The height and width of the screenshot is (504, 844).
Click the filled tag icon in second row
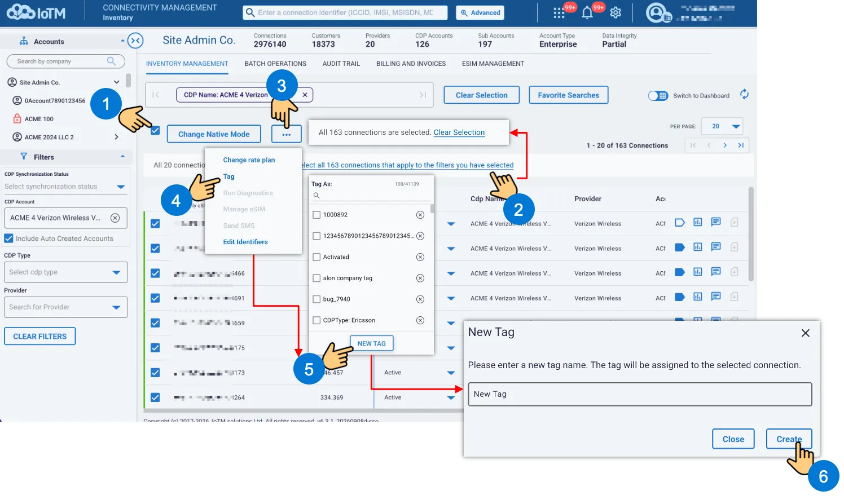680,247
